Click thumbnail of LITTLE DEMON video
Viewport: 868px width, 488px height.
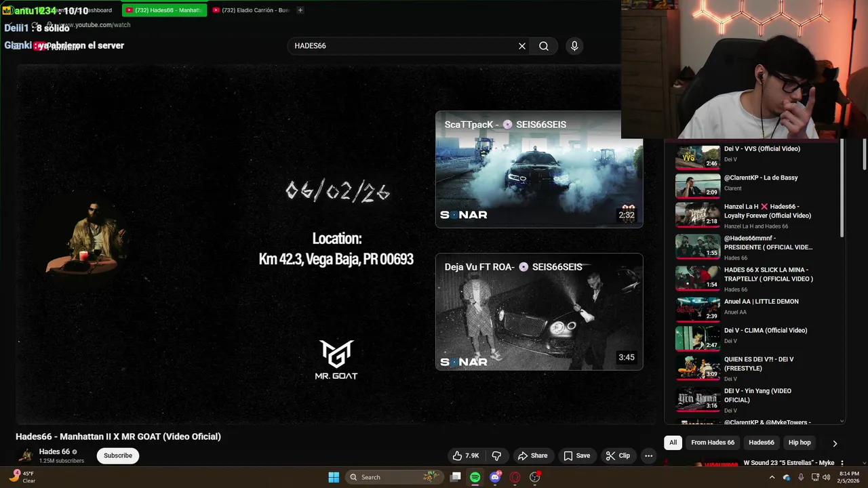(x=698, y=309)
